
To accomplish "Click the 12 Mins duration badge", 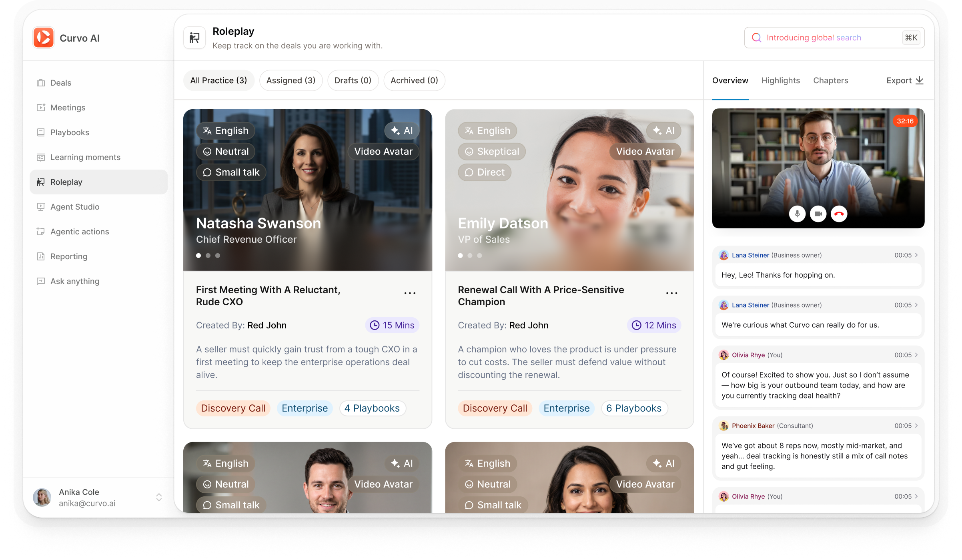I will 654,325.
